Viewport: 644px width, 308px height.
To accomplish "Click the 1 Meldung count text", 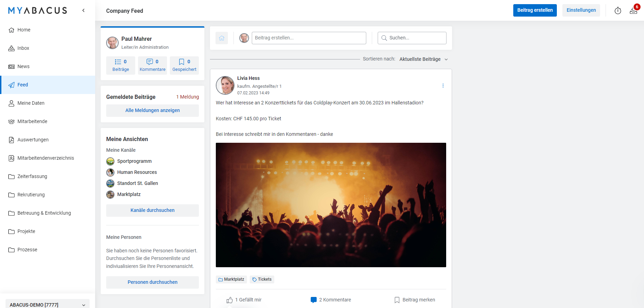I will click(x=187, y=97).
